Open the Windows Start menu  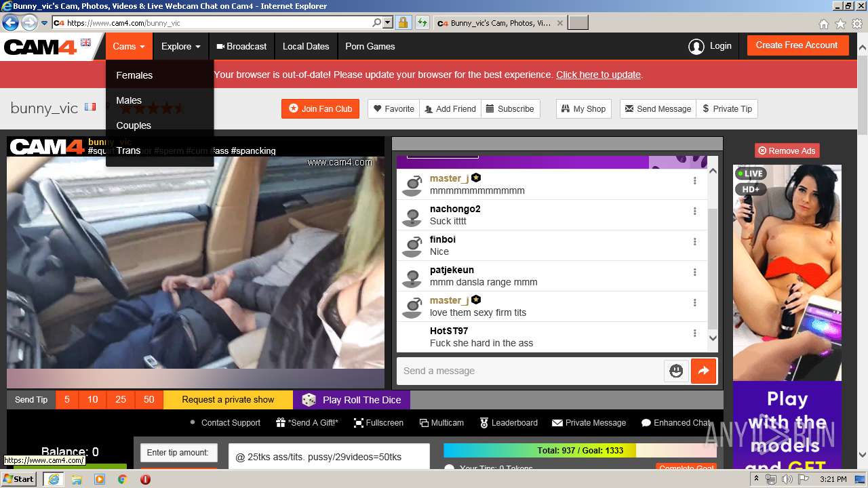pyautogui.click(x=18, y=479)
